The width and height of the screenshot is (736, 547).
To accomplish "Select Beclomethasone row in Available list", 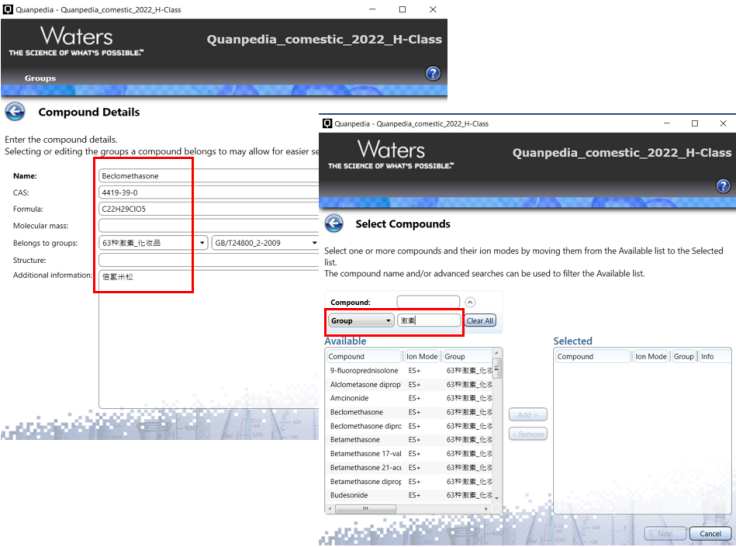I will (410, 412).
